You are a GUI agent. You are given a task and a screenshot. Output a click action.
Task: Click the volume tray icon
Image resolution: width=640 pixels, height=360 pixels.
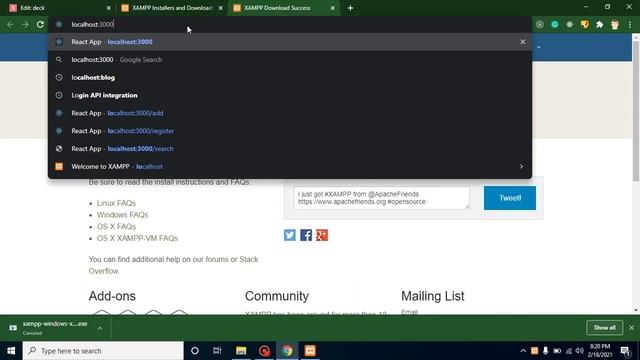580,351
